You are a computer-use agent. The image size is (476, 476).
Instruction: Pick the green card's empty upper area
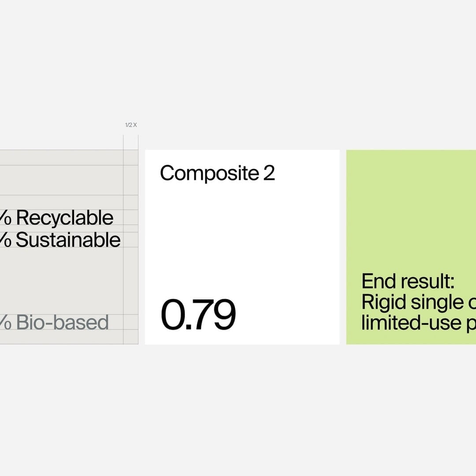(411, 209)
